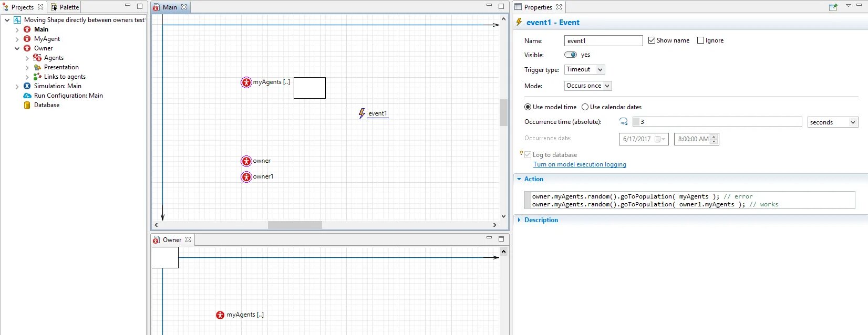
Task: Click the Run Configuration cloud icon
Action: (x=27, y=96)
